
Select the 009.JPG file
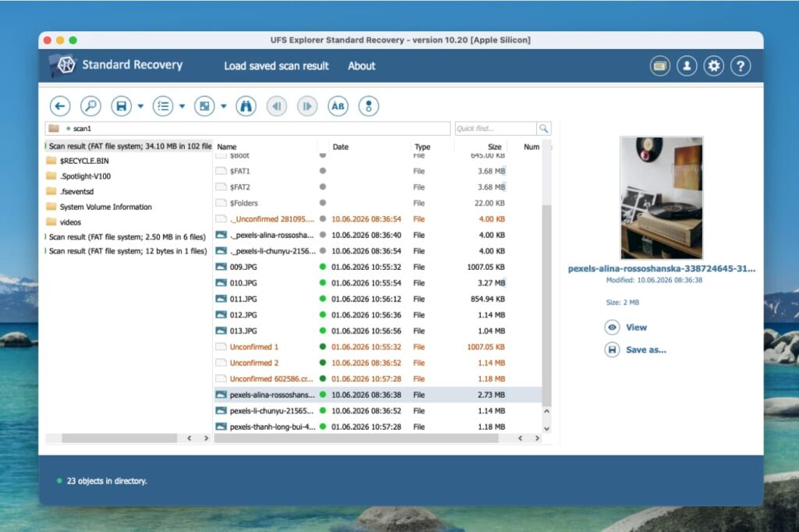378,267
